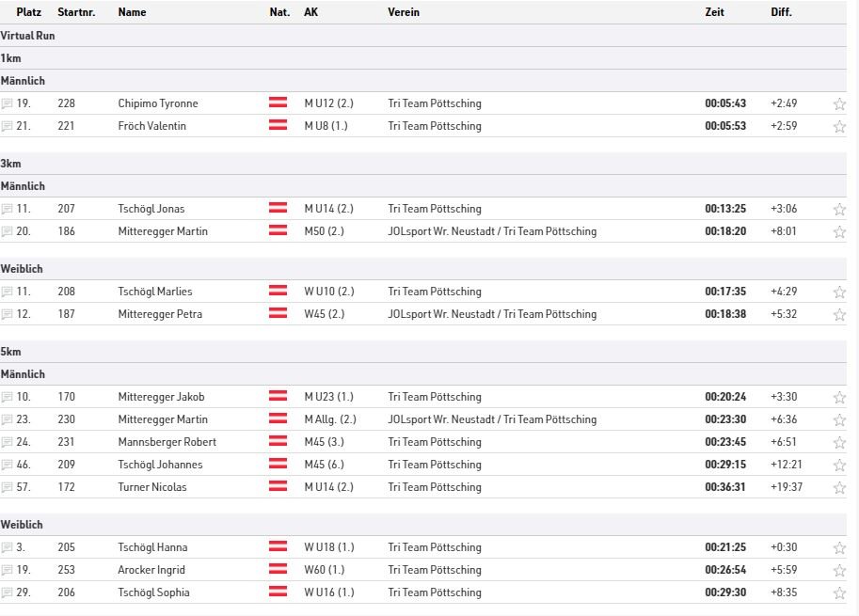Collapse the Virtual Run group row
Image resolution: width=859 pixels, height=616 pixels.
(x=423, y=36)
